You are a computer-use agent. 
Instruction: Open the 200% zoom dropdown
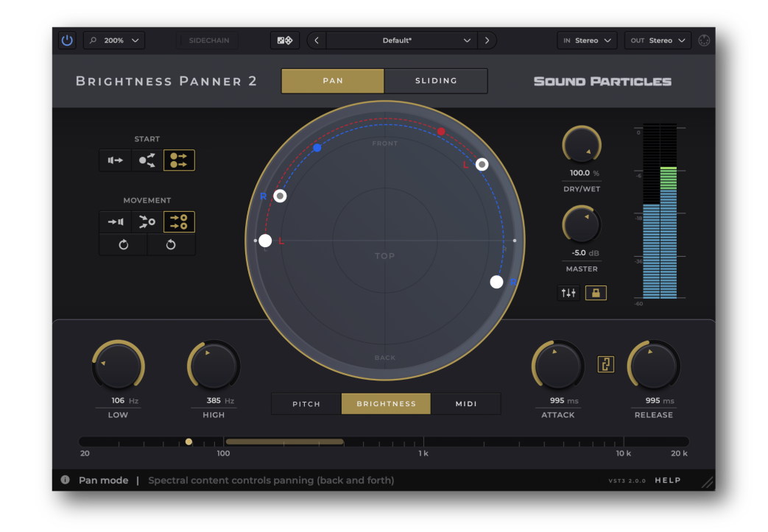(114, 40)
